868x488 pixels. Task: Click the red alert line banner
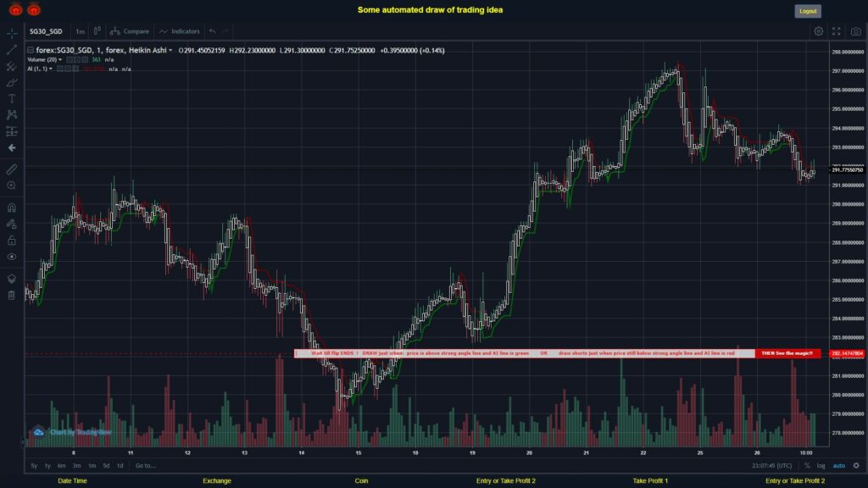[x=524, y=353]
